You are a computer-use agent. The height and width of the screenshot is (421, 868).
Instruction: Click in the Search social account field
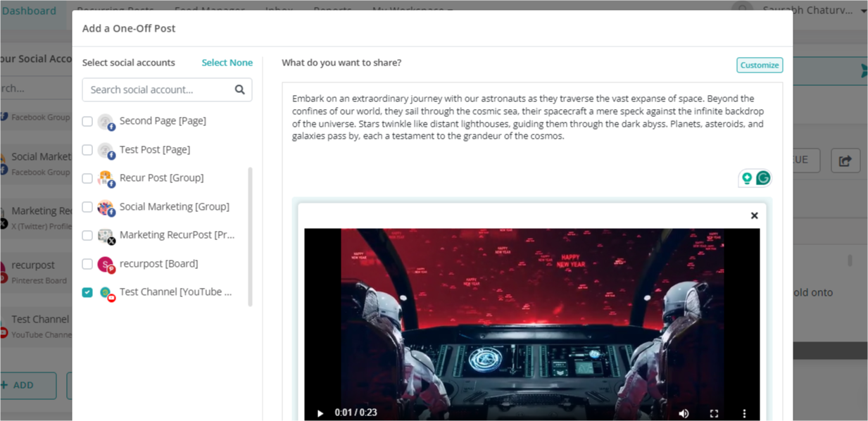[167, 89]
